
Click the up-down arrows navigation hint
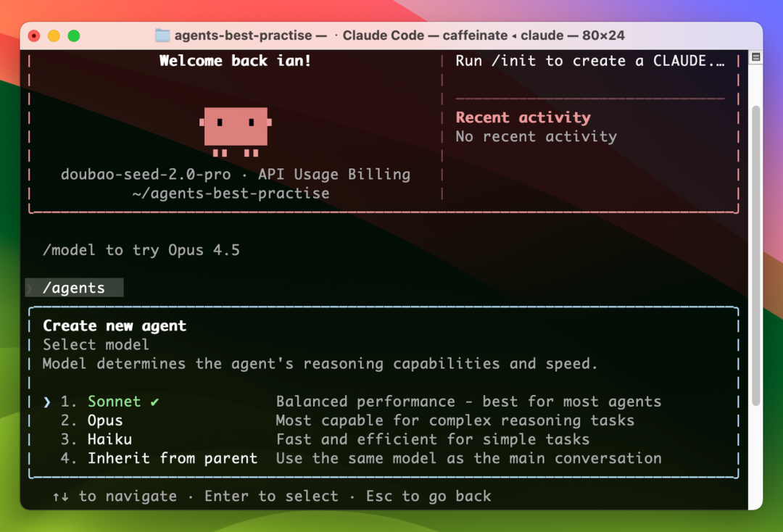click(x=60, y=496)
